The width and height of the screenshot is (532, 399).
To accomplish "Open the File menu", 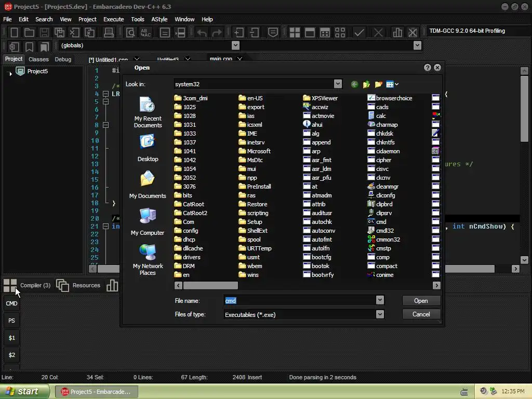I will tap(7, 19).
